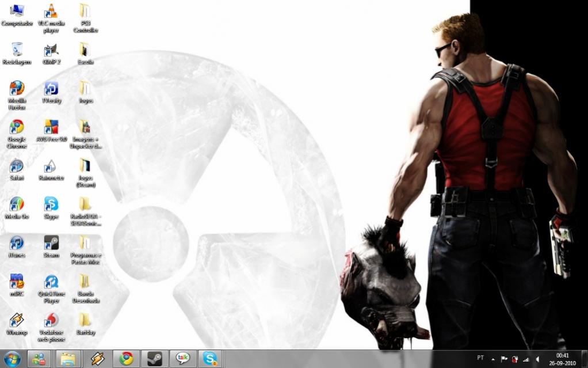Select the Jogos folder on desktop
Viewport: 588px width, 368px height.
point(86,92)
